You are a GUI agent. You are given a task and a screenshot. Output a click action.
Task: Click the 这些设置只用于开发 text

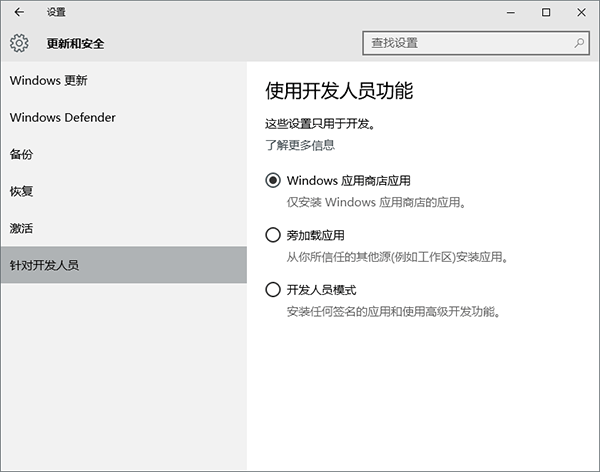pyautogui.click(x=320, y=124)
